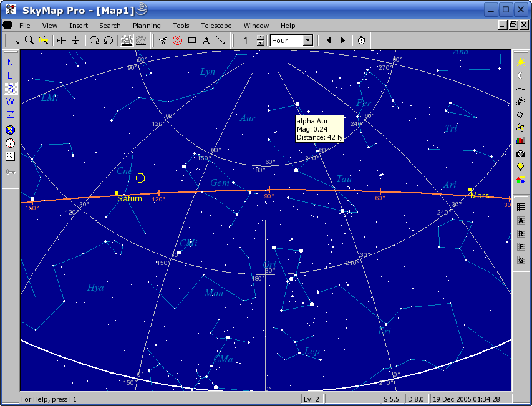This screenshot has width=532, height=406.
Task: Click the colored bar chart icon
Action: (521, 140)
